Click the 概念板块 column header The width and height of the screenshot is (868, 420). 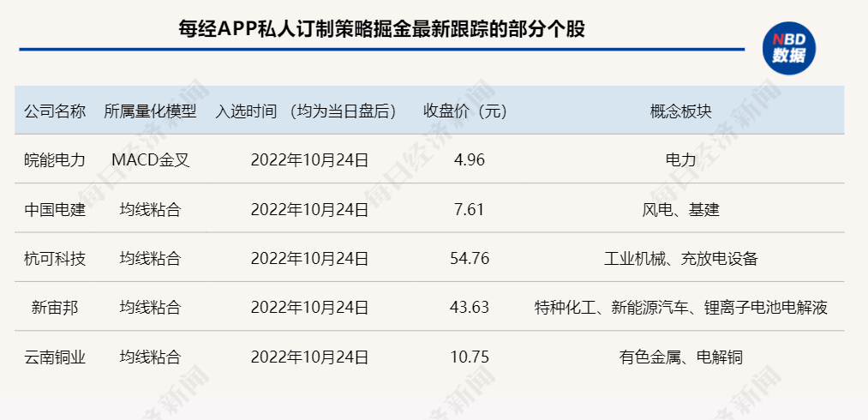(680, 111)
